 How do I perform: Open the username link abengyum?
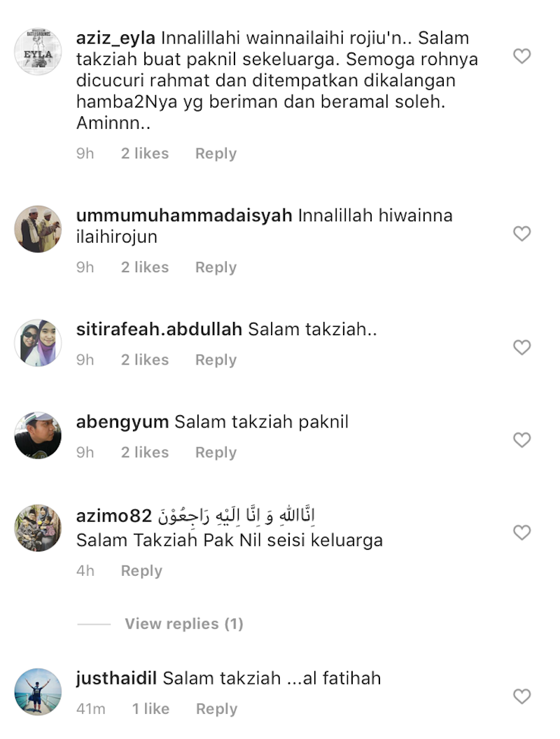point(122,422)
